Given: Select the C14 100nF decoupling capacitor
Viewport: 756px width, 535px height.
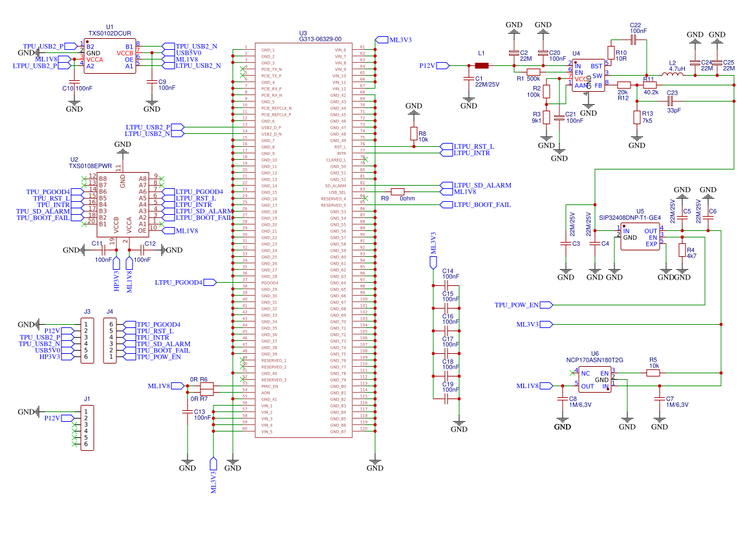Looking at the screenshot, I should (x=446, y=285).
